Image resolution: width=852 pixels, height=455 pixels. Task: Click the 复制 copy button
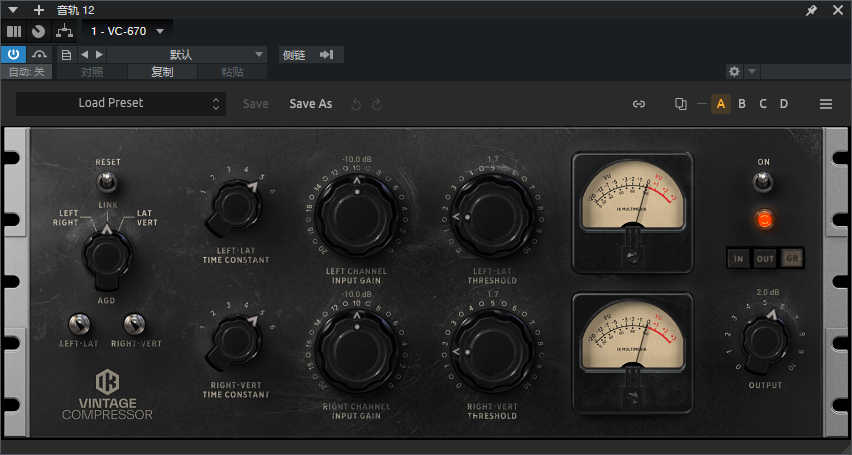pos(162,72)
